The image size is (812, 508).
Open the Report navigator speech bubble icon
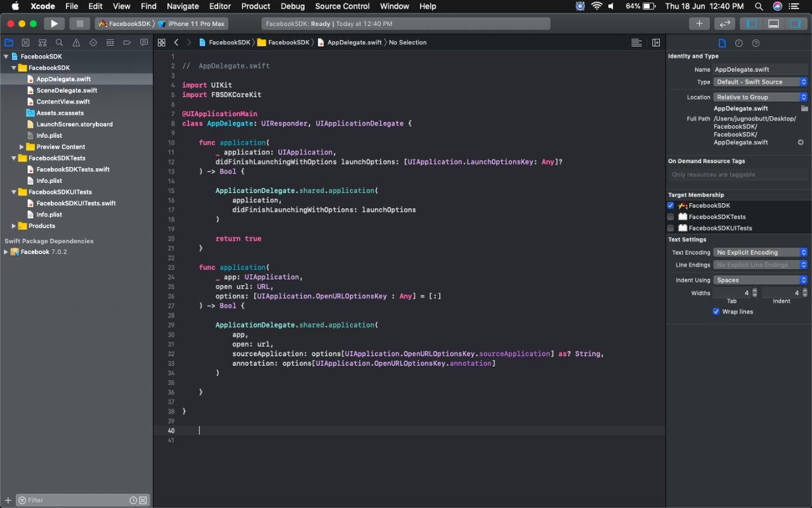point(144,43)
